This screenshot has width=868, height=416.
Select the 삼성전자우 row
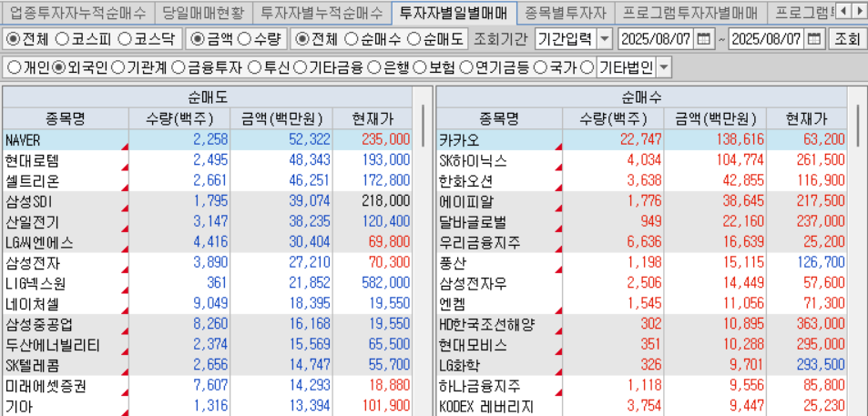pos(641,284)
